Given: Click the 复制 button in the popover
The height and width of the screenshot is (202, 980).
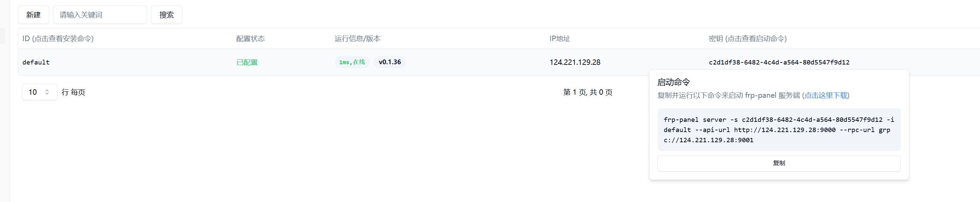Looking at the screenshot, I should 779,163.
